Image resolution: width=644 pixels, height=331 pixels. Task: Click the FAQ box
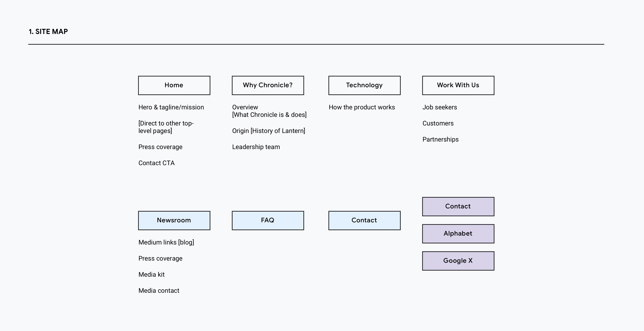tap(268, 220)
